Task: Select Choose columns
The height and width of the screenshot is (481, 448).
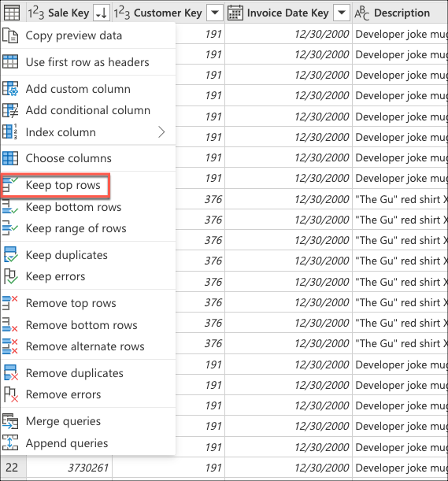Action: tap(88, 158)
